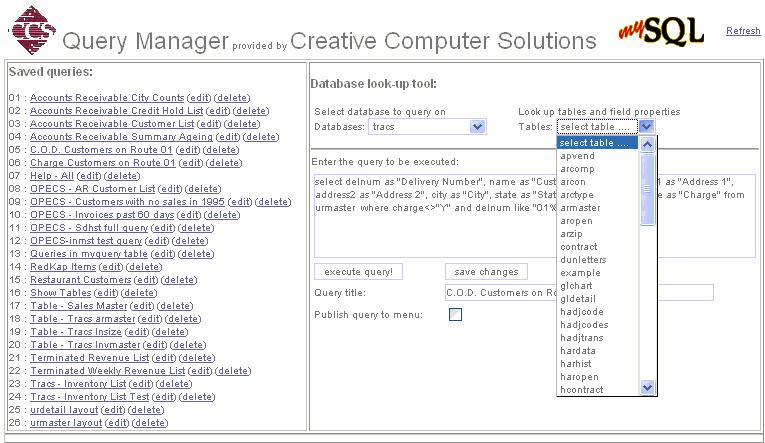Open 'Table - Tracs Invmaster' query
765x443 pixels.
pyautogui.click(x=85, y=345)
